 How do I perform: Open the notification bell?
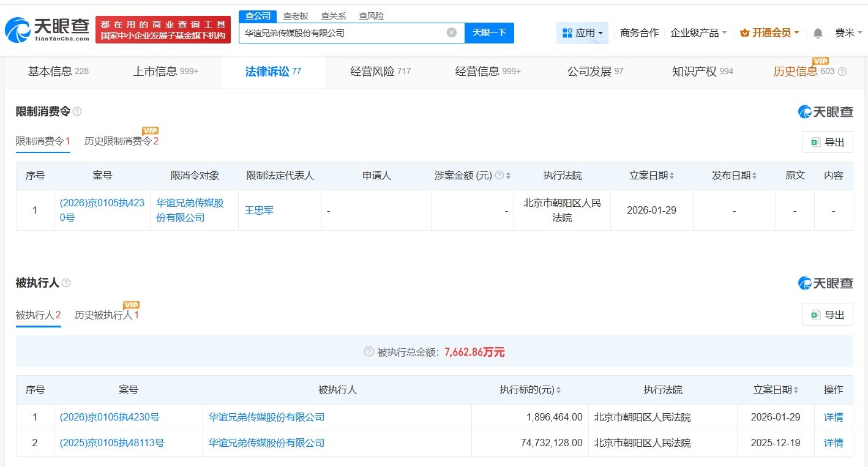818,33
